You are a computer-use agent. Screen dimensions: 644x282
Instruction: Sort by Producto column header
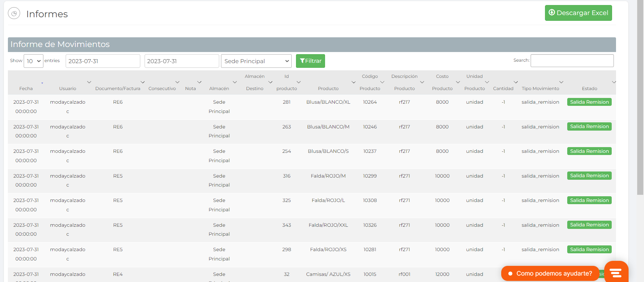tap(328, 89)
